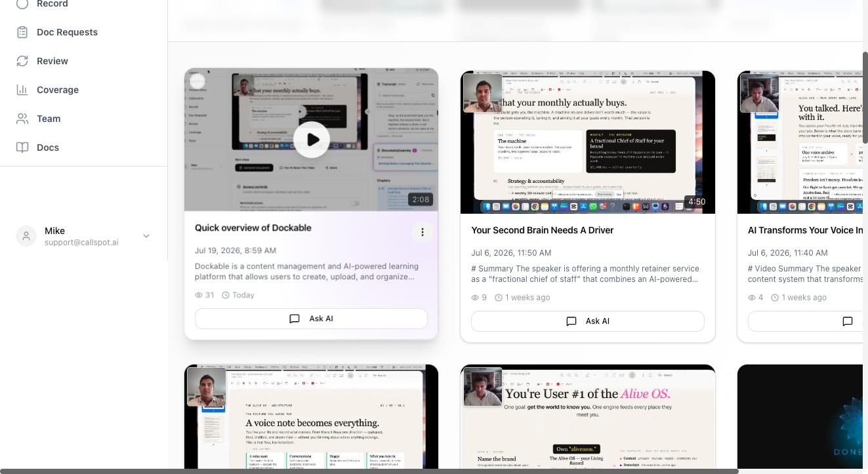Click the date Jul 6, 2026, 11:40 AM
Viewport: 868px width, 474px height.
(787, 253)
